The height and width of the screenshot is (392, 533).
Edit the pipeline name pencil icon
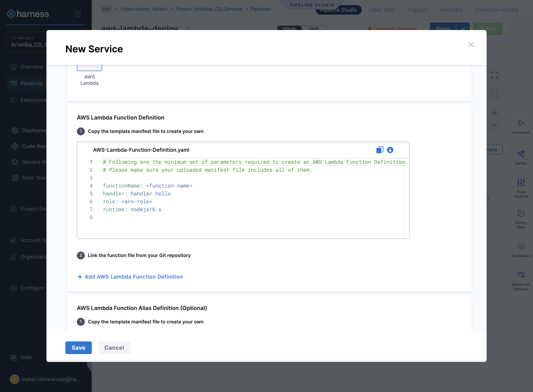point(187,28)
